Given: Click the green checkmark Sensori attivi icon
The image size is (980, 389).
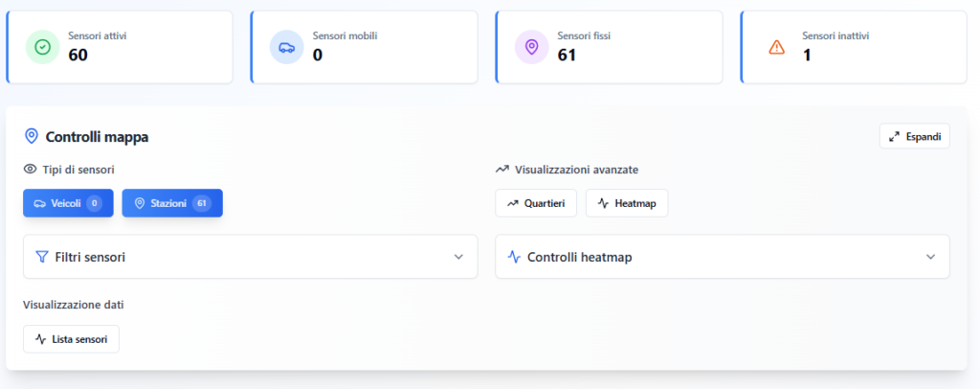Looking at the screenshot, I should pos(42,47).
